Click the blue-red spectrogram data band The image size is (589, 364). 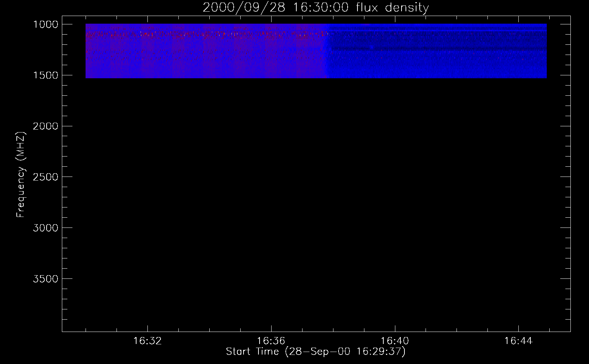[x=316, y=51]
